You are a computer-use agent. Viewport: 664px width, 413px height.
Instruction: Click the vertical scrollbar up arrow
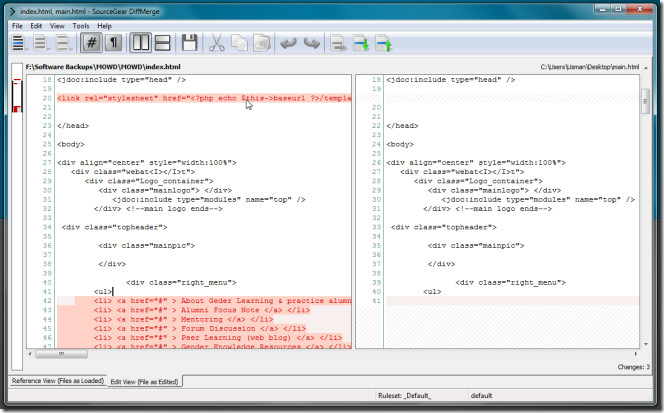pos(646,68)
